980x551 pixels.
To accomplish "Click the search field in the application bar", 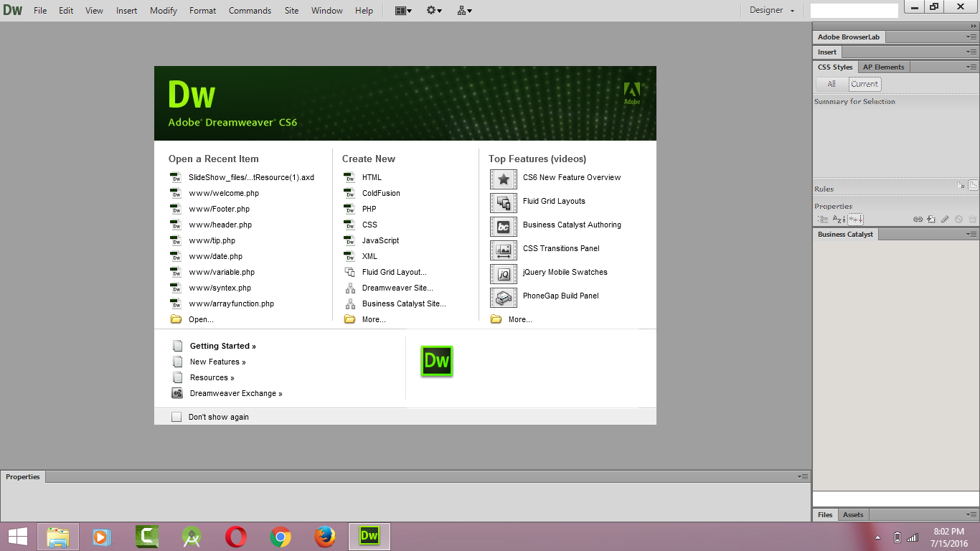I will tap(854, 11).
